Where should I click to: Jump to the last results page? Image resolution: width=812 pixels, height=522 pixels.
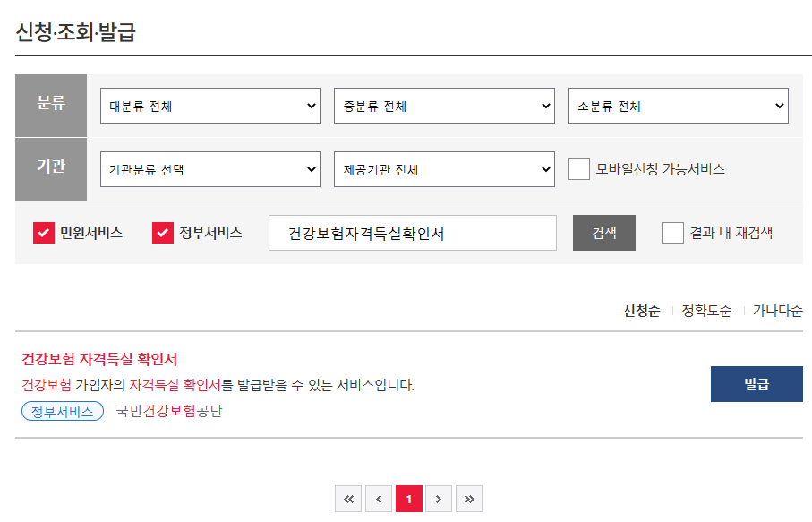(x=468, y=499)
